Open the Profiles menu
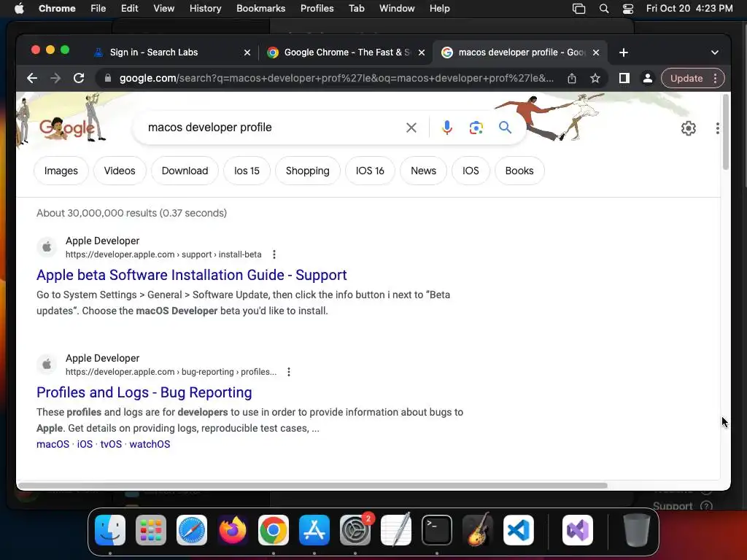 (317, 9)
